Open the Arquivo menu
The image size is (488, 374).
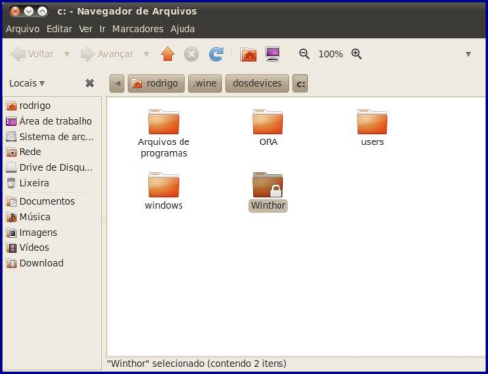pos(22,29)
